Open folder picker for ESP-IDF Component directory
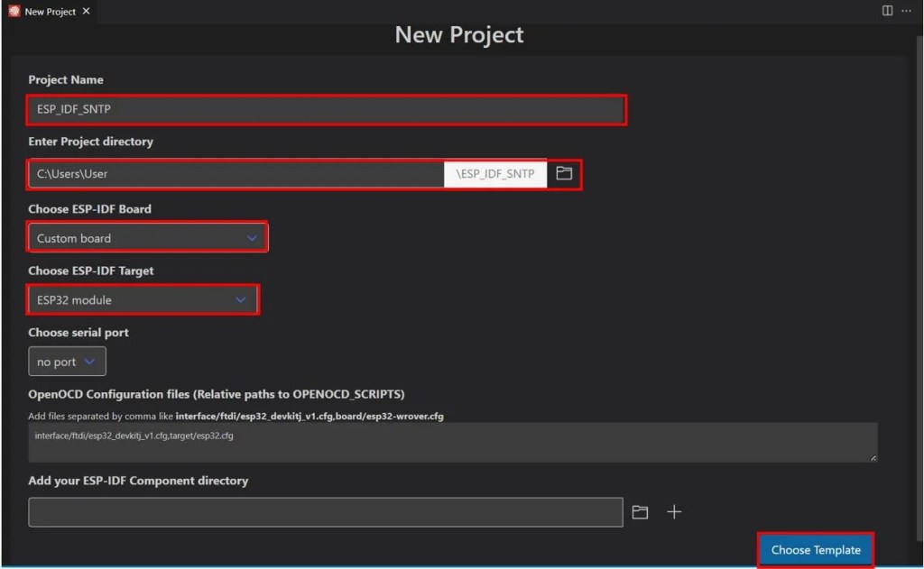The image size is (924, 569). pyautogui.click(x=640, y=511)
